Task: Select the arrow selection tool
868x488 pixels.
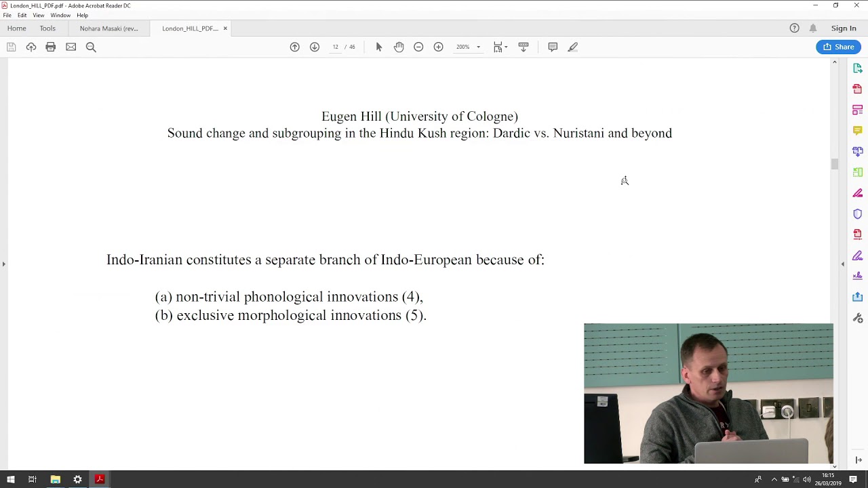Action: pyautogui.click(x=379, y=47)
